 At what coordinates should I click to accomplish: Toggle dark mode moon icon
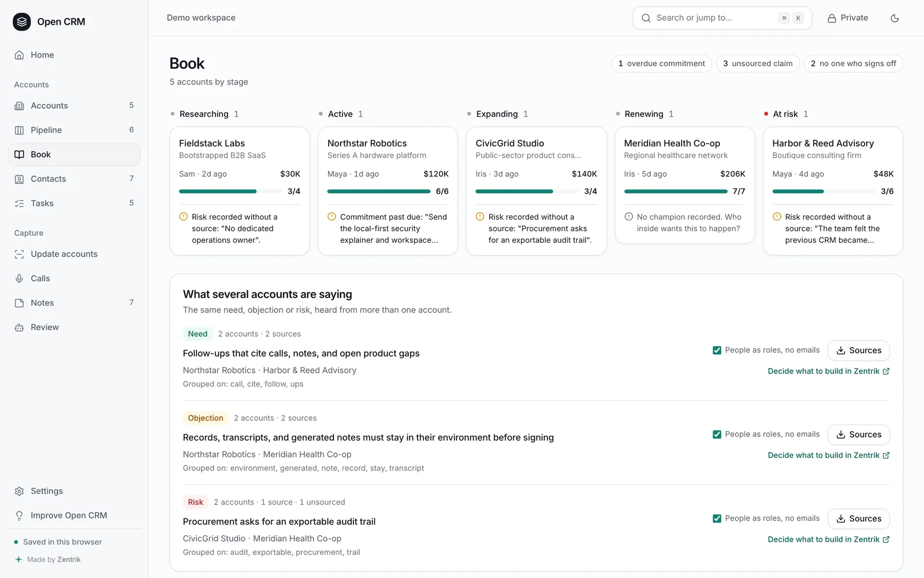(x=895, y=18)
